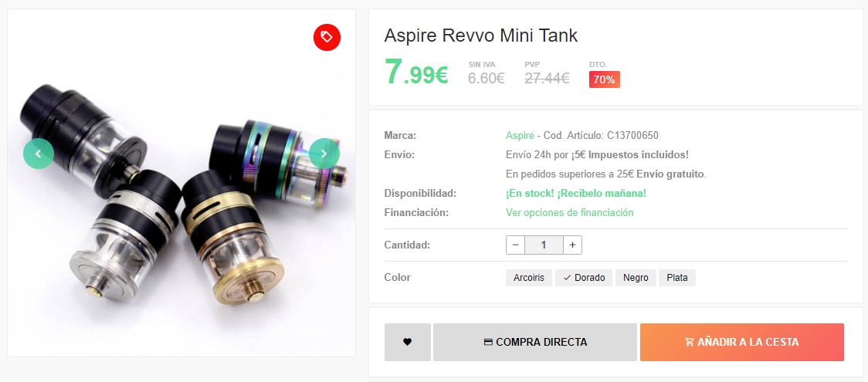
Task: Click the 7.99€ green price
Action: [416, 73]
